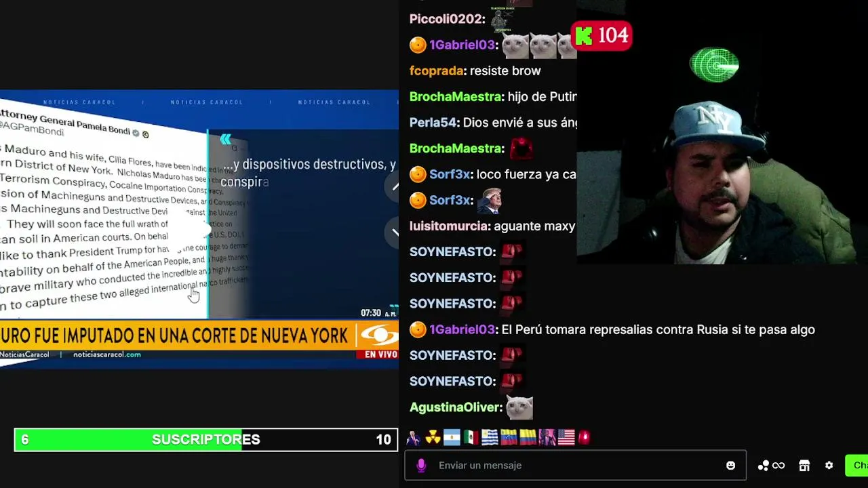Click badge beside 1Gabriel03's 'El Perú' message
This screenshot has width=868, height=488.
click(x=418, y=329)
